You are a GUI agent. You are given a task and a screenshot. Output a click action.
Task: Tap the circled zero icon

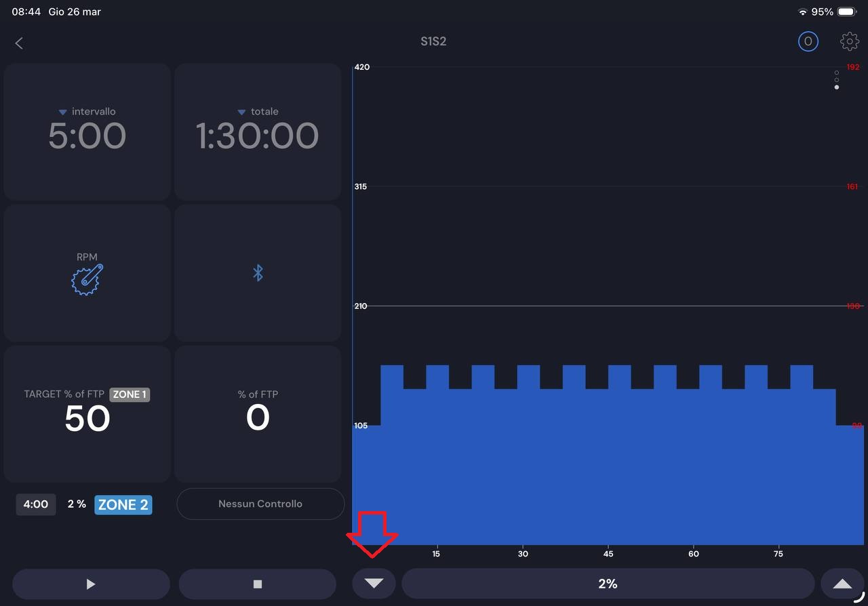coord(808,42)
